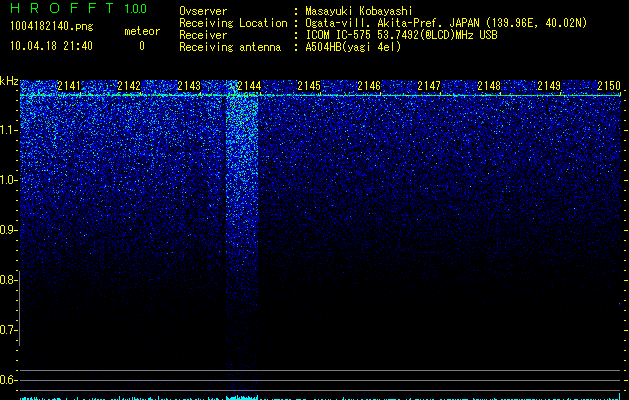Viewport: 629px width, 400px height.
Task: Click the A504HB(yagi 4el) antenna text
Action: pyautogui.click(x=353, y=47)
